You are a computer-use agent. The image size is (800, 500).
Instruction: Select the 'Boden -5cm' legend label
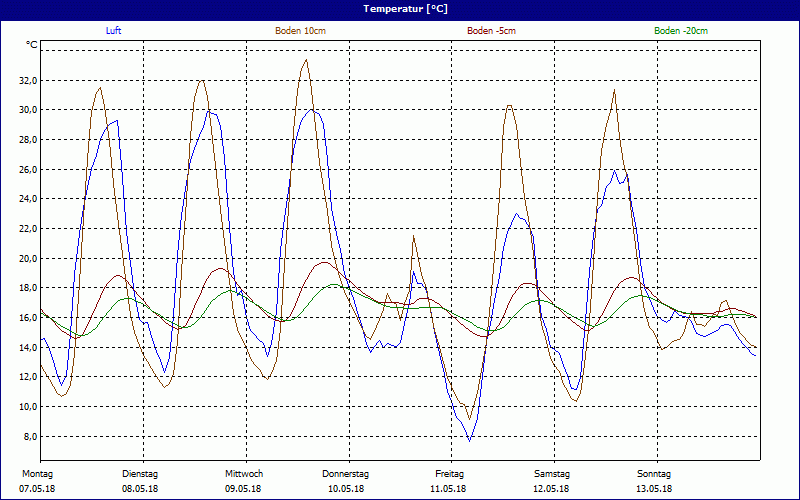click(x=491, y=31)
